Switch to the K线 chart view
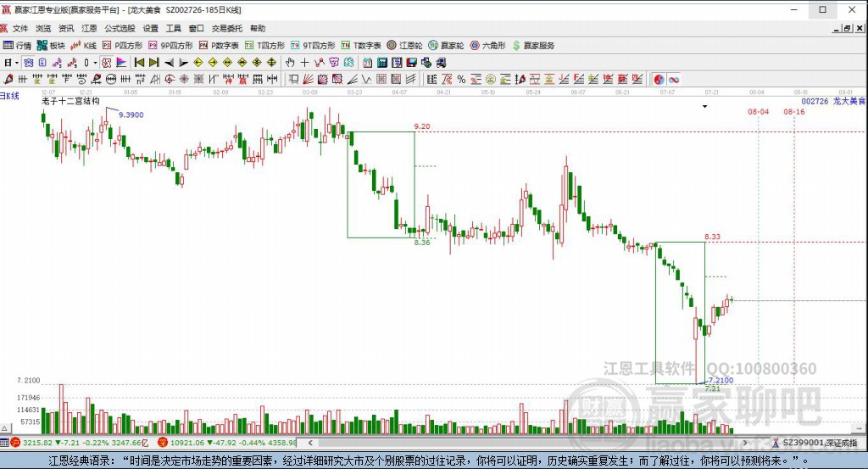 coord(84,46)
